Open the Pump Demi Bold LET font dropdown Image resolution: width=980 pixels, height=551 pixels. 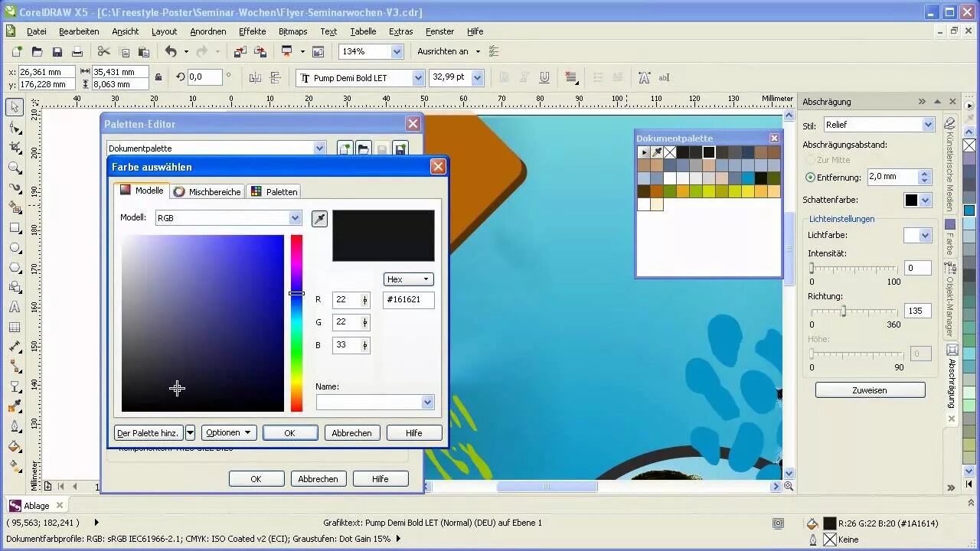click(418, 77)
